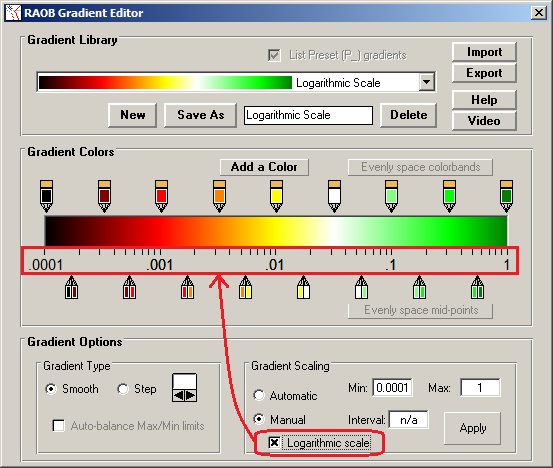553x468 pixels.
Task: Click the black-dark red mid-point marker
Action: tap(71, 287)
